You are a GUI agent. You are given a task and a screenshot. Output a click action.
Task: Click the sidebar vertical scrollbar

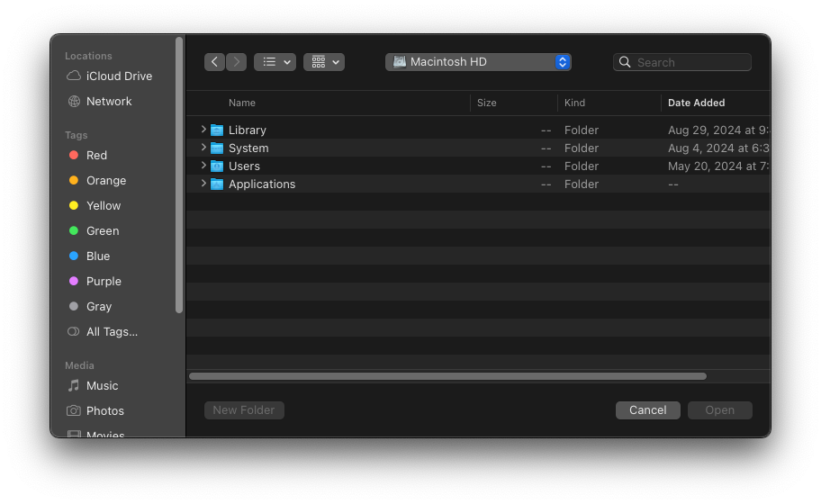(x=179, y=175)
